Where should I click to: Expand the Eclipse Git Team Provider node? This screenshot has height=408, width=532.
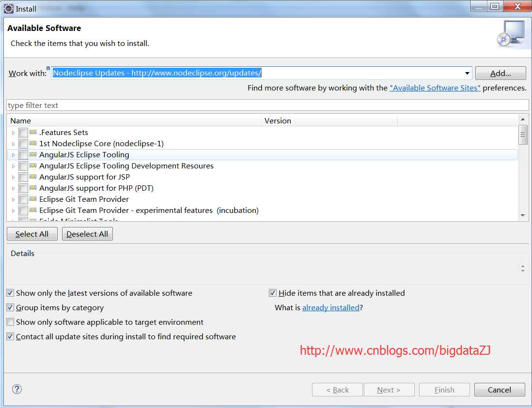[x=13, y=199]
